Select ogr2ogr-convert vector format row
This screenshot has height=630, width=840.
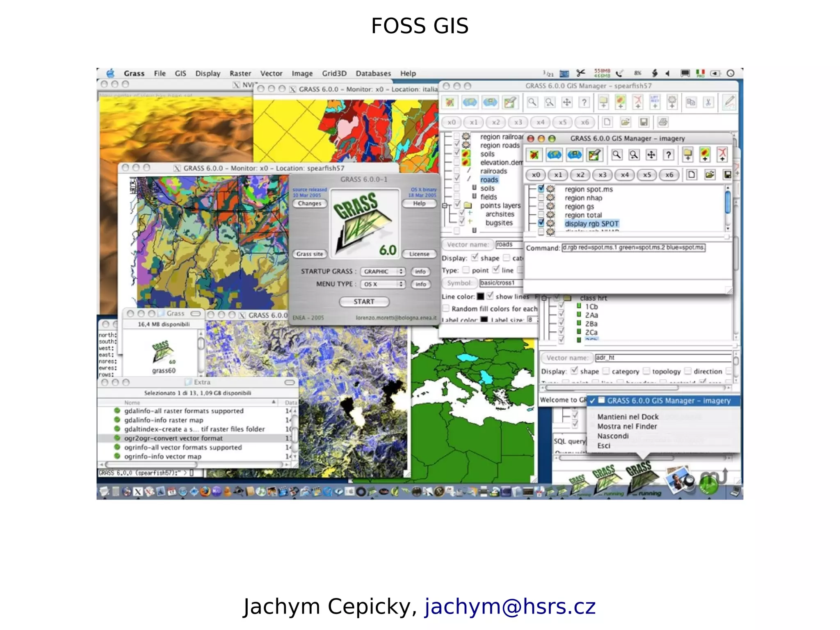tap(195, 438)
